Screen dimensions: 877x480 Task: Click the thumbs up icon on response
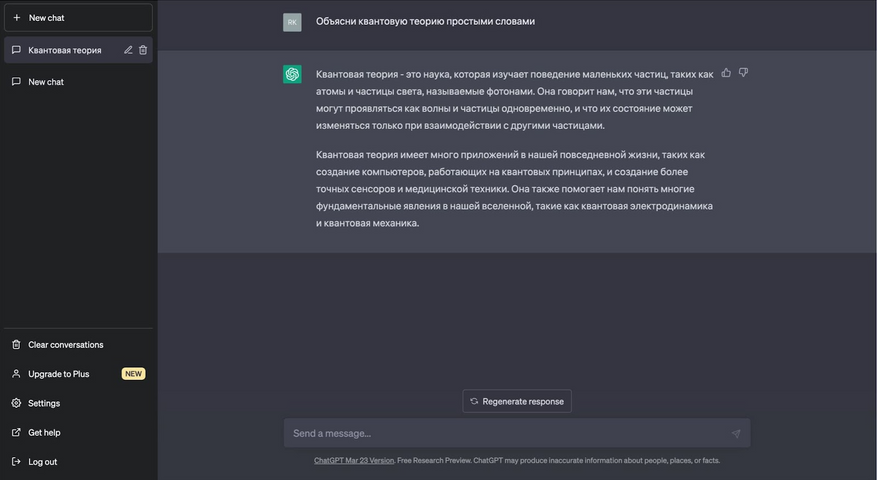(x=726, y=73)
